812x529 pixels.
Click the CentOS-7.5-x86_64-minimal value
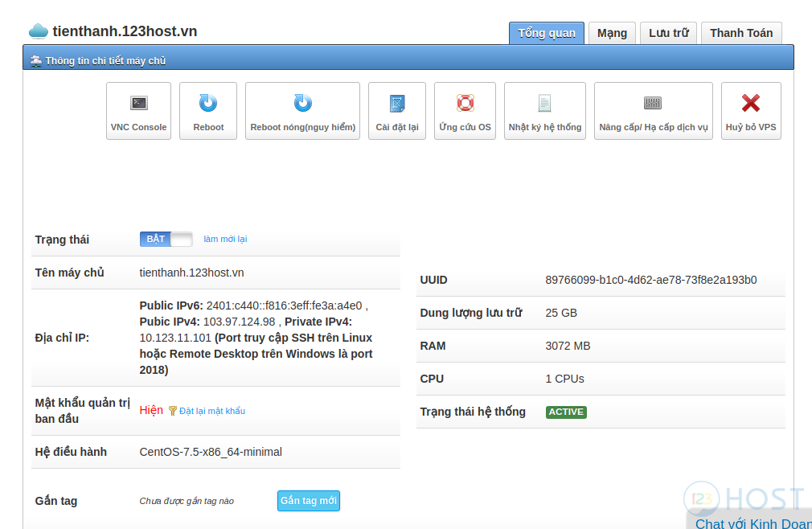pos(211,452)
